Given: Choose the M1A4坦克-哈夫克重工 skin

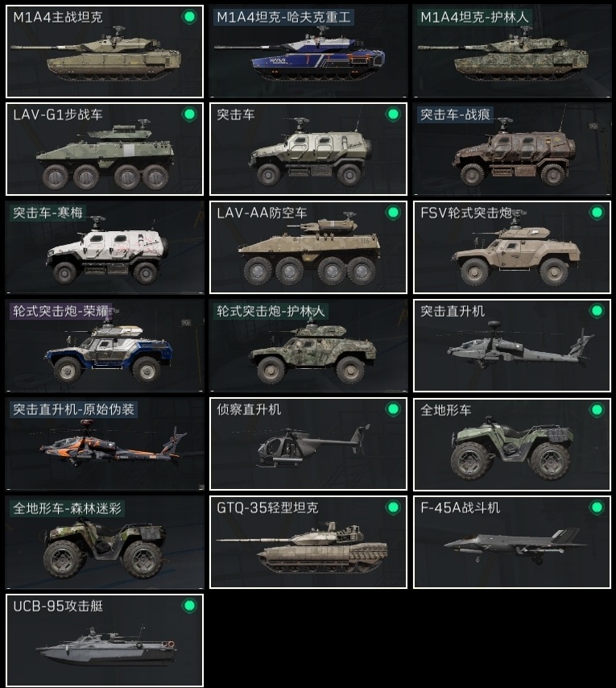Looking at the screenshot, I should pos(308,52).
